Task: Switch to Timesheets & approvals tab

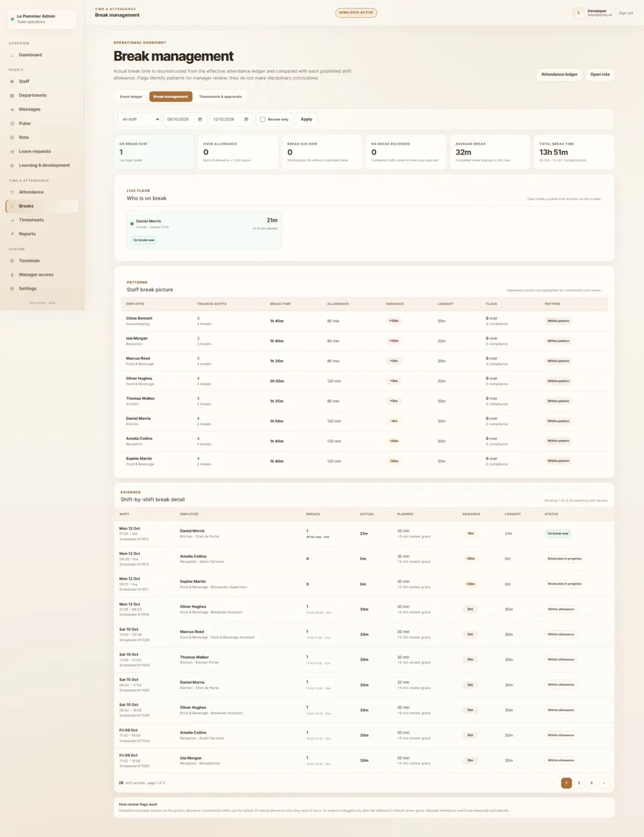Action: point(221,96)
